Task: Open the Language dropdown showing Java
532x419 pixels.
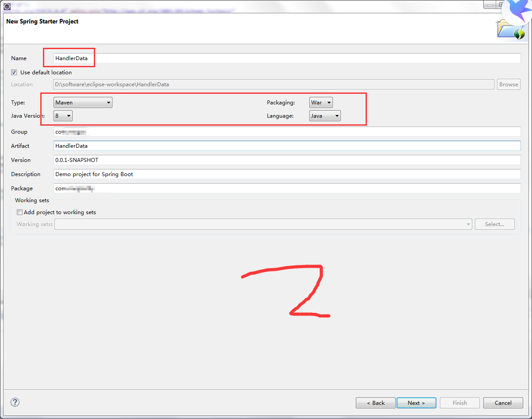Action: (325, 116)
